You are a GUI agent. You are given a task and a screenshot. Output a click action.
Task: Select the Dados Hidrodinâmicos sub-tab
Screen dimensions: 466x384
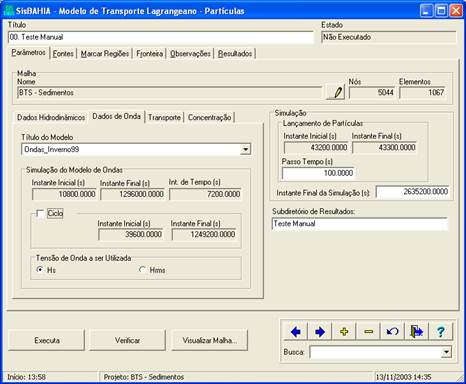pos(51,117)
